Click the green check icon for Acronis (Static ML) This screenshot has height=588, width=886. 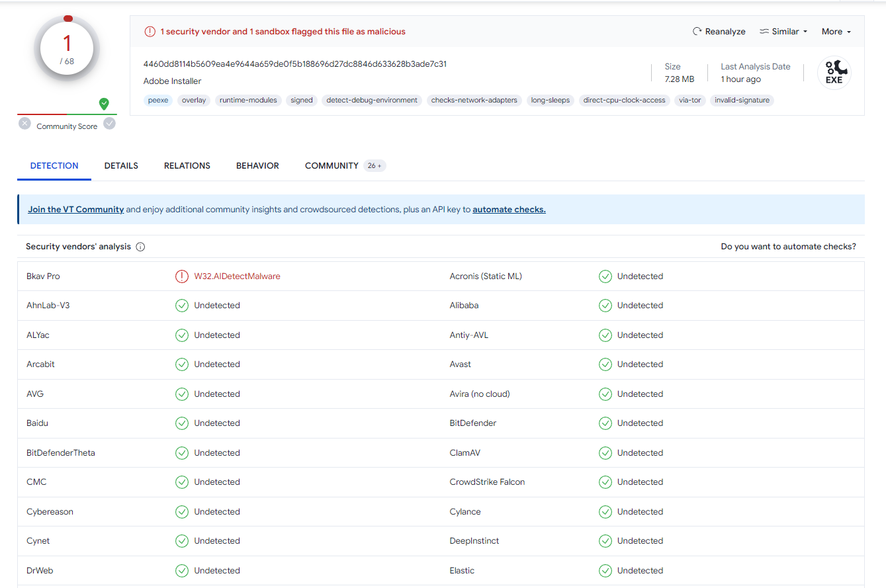coord(605,276)
